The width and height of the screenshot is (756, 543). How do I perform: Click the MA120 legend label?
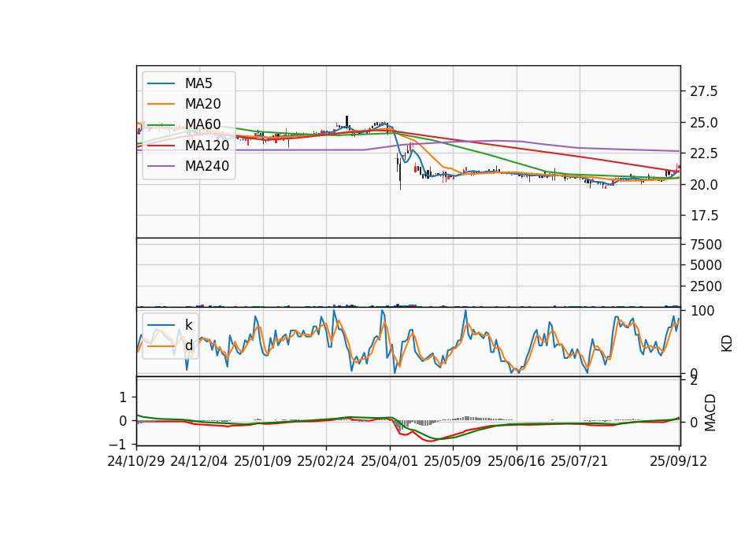tap(207, 145)
